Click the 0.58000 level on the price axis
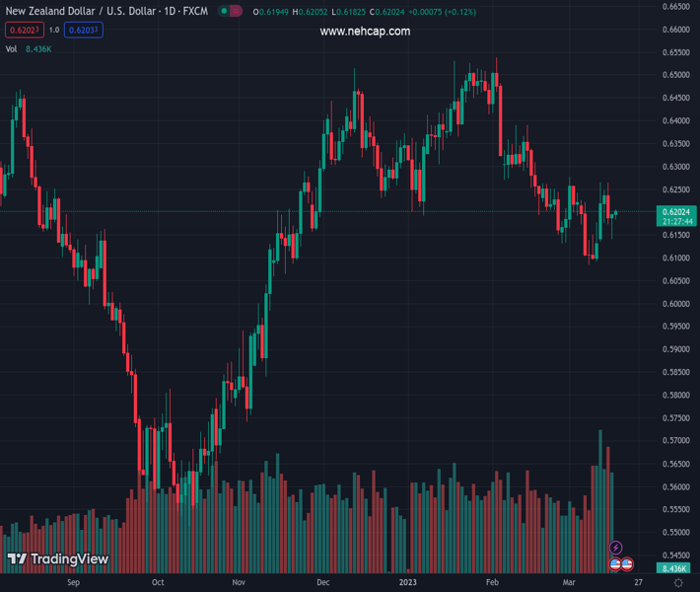The width and height of the screenshot is (700, 592). point(675,396)
